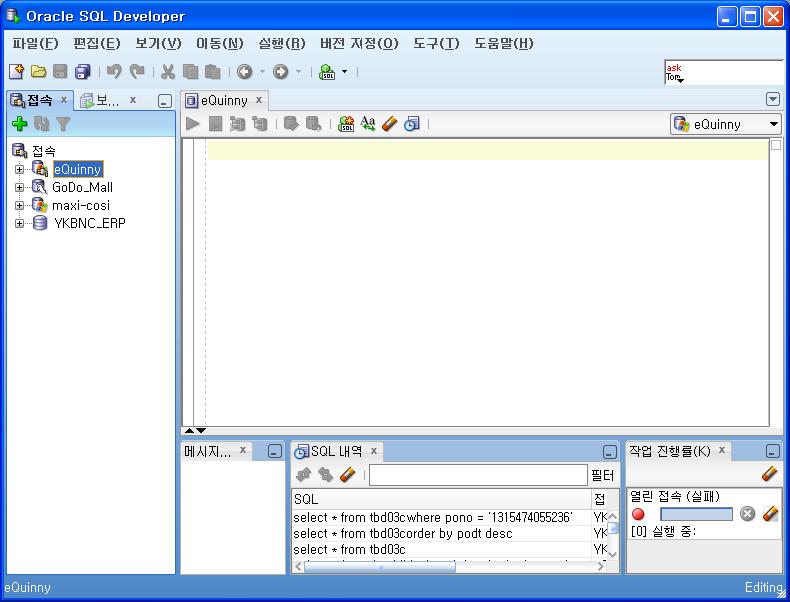Select the maxi-cosi connection

pyautogui.click(x=81, y=206)
